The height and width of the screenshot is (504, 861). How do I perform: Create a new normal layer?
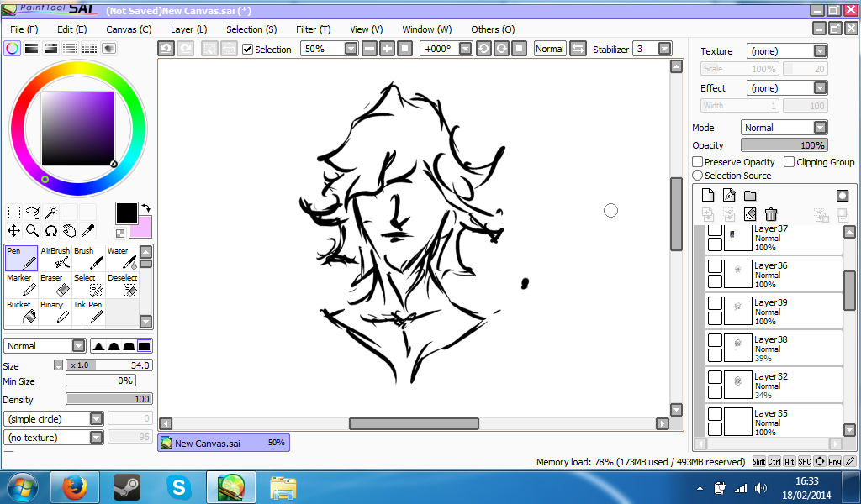tap(708, 195)
